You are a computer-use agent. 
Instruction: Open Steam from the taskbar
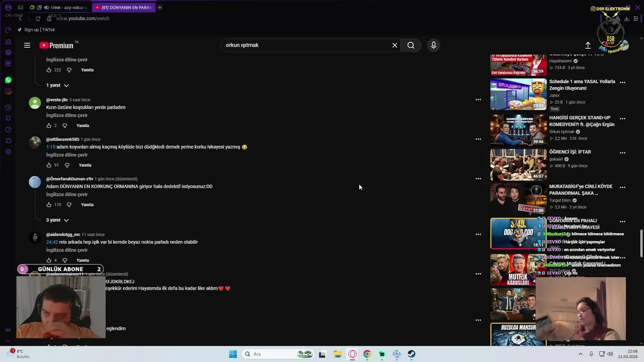pyautogui.click(x=412, y=354)
